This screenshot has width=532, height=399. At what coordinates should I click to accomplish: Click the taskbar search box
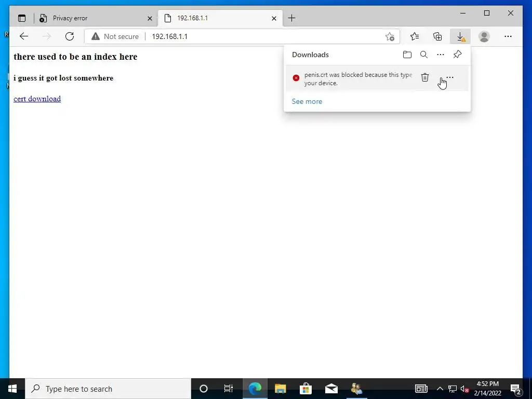tap(108, 389)
